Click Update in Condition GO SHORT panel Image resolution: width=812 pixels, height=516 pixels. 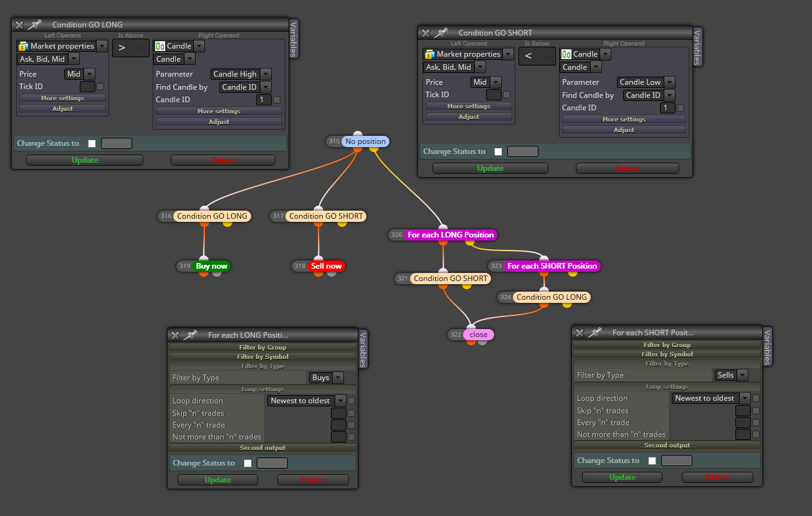[490, 168]
